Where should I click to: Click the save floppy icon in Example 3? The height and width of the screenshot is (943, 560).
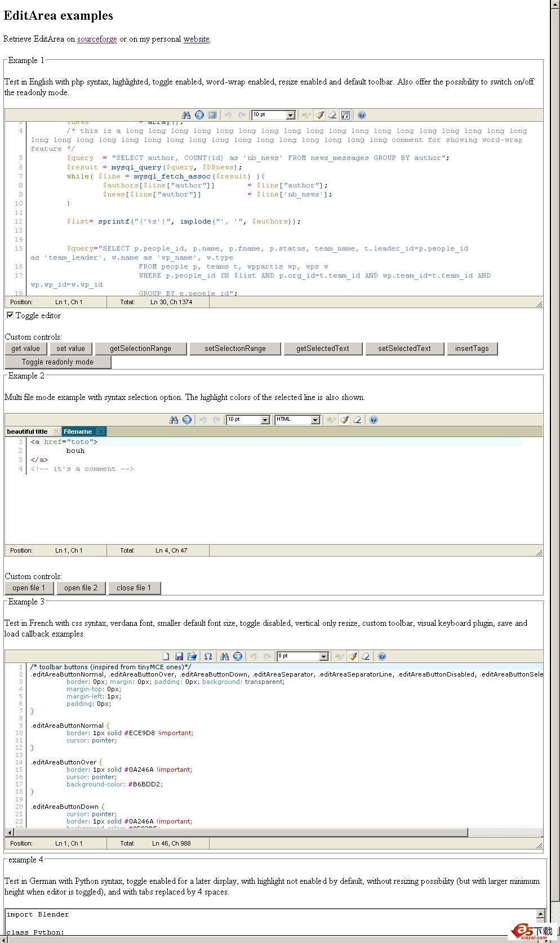179,656
